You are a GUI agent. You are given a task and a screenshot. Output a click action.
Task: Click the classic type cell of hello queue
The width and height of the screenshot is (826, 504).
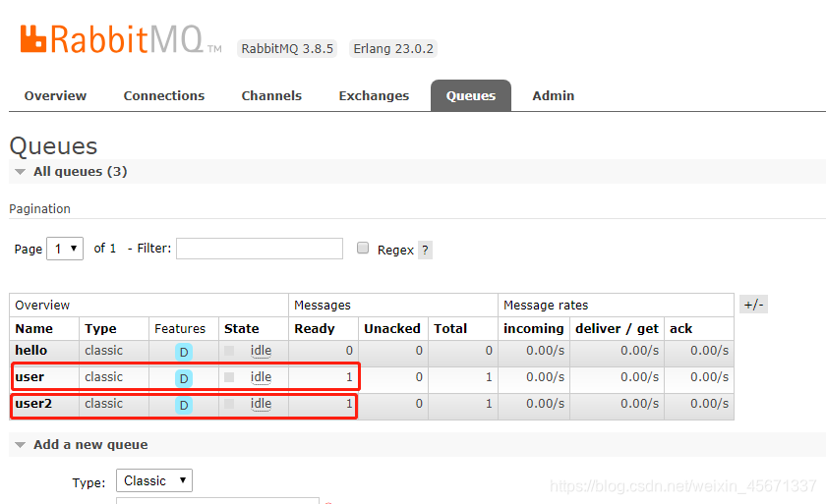(104, 351)
